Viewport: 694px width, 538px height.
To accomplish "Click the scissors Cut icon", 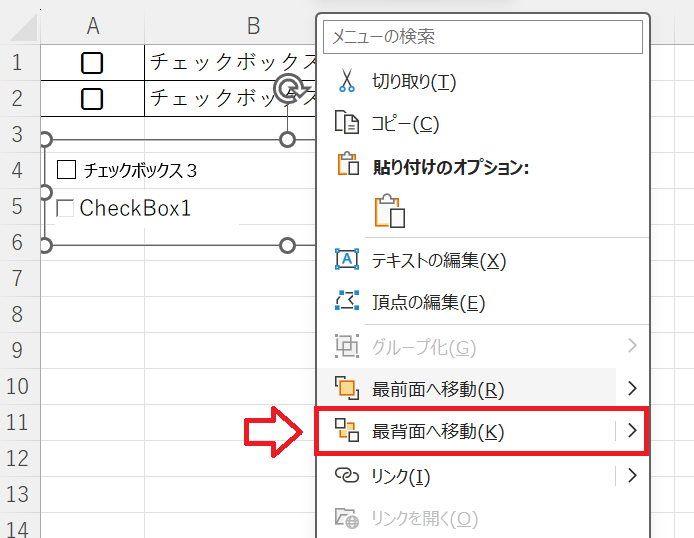I will click(346, 80).
